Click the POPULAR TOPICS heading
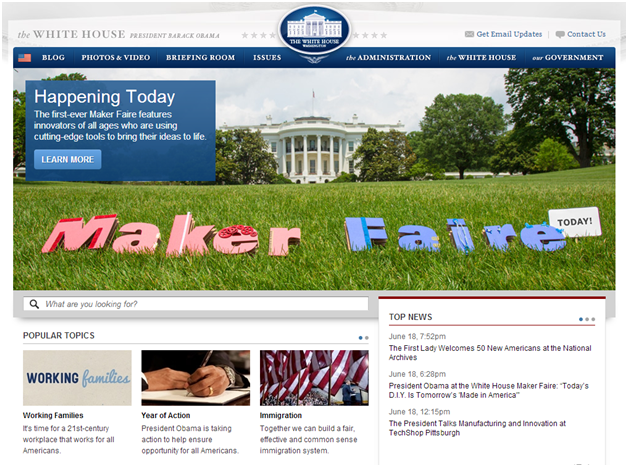Screen dimensions: 628x467 tap(58, 336)
